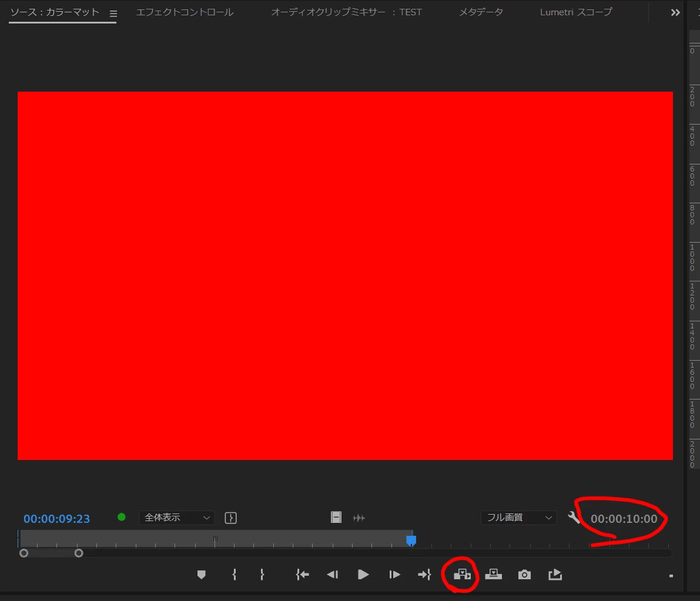Click the right zoom scroll bar handle
The width and height of the screenshot is (700, 601).
(79, 553)
